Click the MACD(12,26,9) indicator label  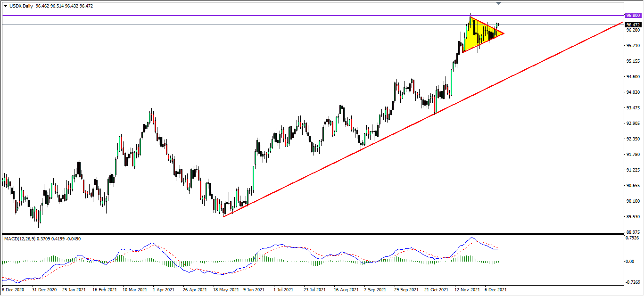24,239
